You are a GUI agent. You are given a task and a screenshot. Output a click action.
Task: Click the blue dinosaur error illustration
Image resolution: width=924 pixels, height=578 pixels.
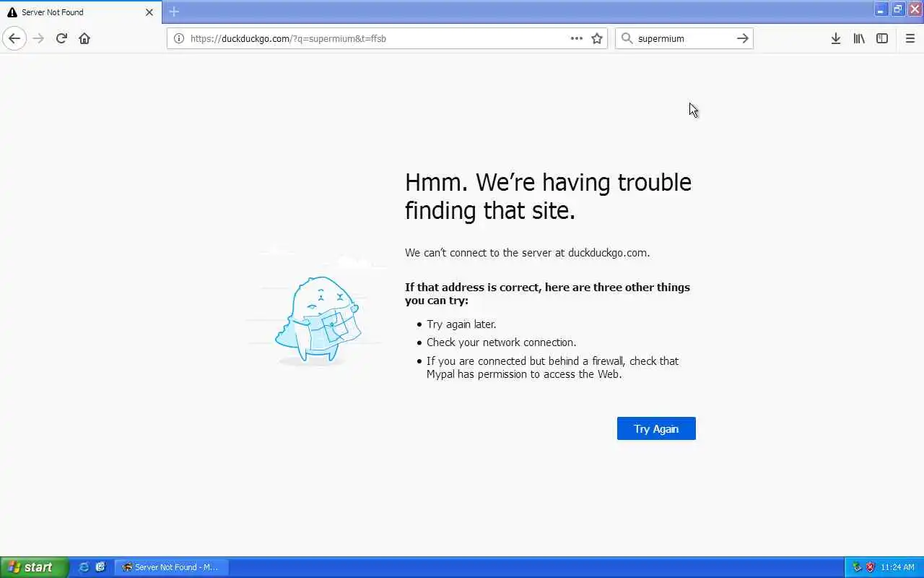(x=318, y=319)
